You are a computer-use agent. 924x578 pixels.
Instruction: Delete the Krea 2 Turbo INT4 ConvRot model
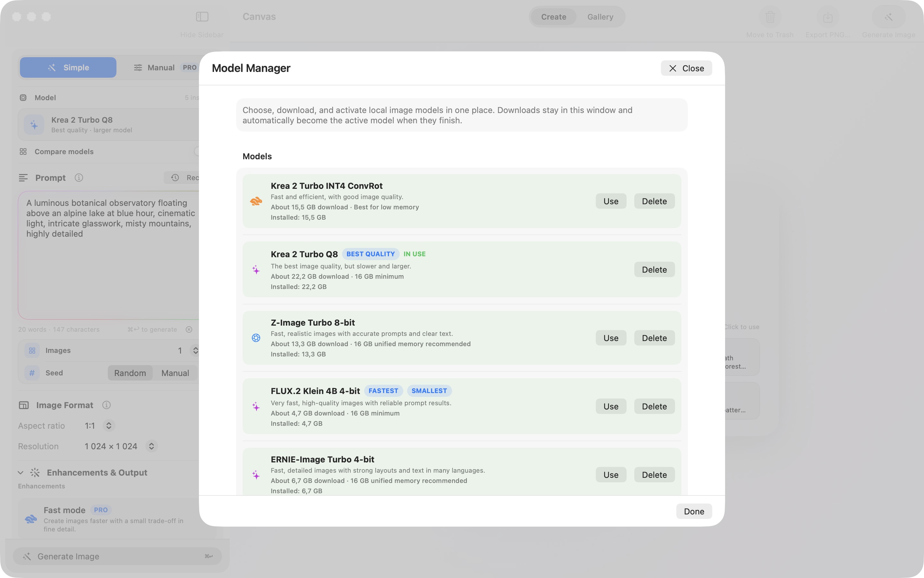click(654, 201)
